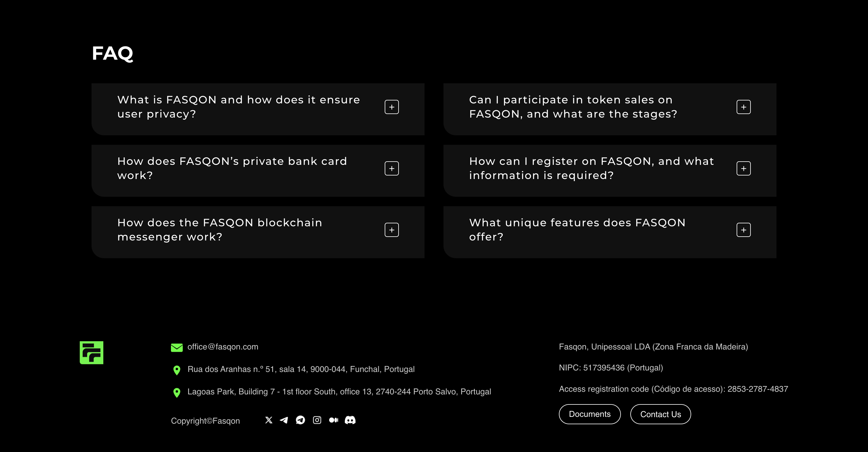Screen dimensions: 868x452
Task: Expand the FASQON user privacy question
Action: tap(391, 107)
